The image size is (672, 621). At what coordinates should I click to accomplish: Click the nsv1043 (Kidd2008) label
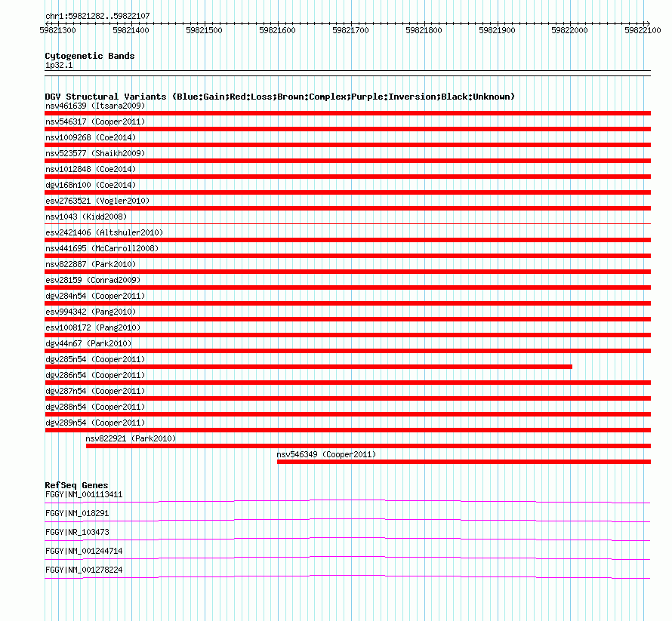tap(86, 217)
